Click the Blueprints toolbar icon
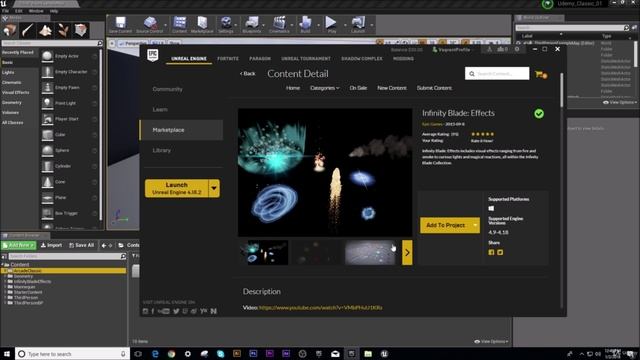640x360 pixels. click(251, 24)
